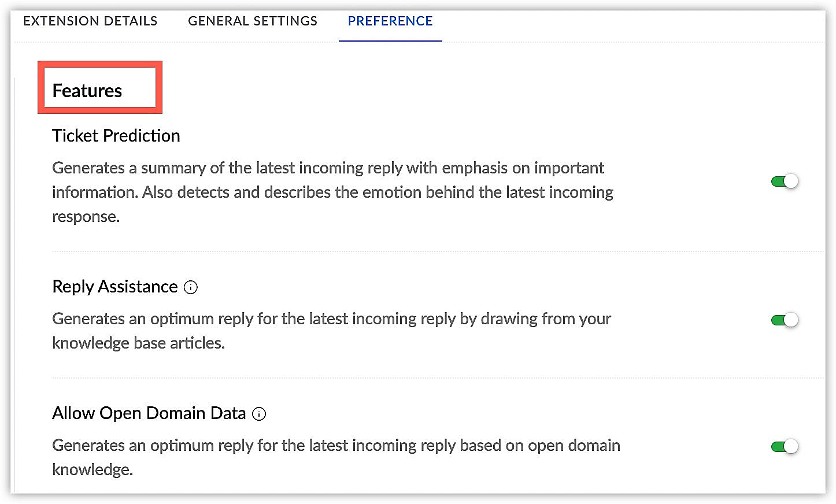Select the Reply Assistance heading text

pyautogui.click(x=115, y=287)
